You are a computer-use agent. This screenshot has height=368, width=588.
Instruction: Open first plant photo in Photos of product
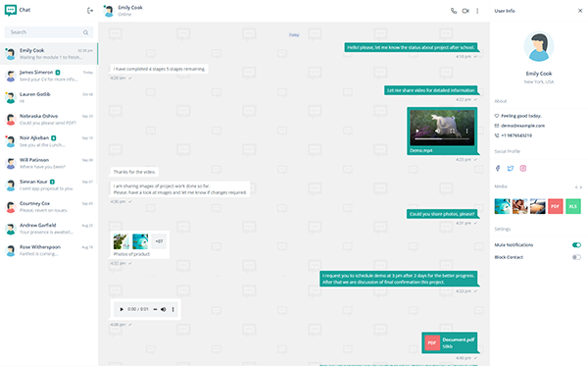[122, 241]
